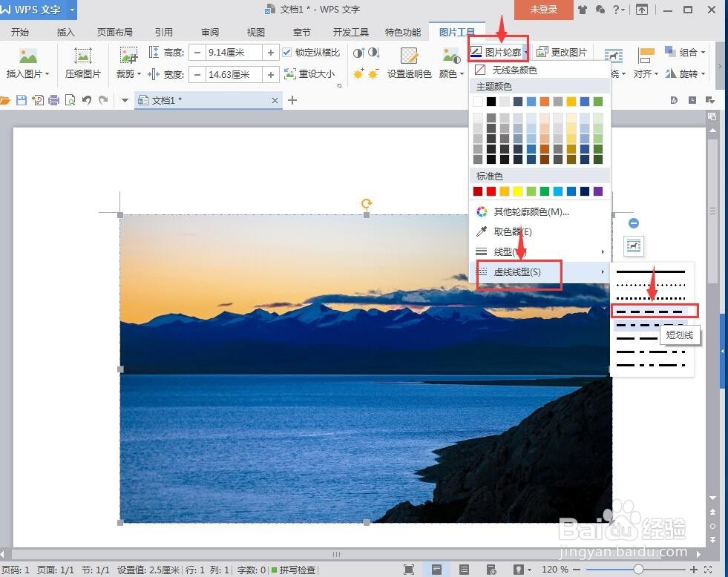Switch to the 审阅 (Review) tab
Screen dimensions: 728x577
[x=210, y=32]
